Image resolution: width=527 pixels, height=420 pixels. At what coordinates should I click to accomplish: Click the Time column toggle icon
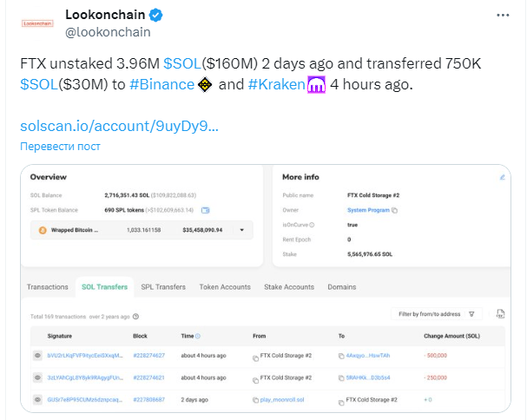(198, 336)
